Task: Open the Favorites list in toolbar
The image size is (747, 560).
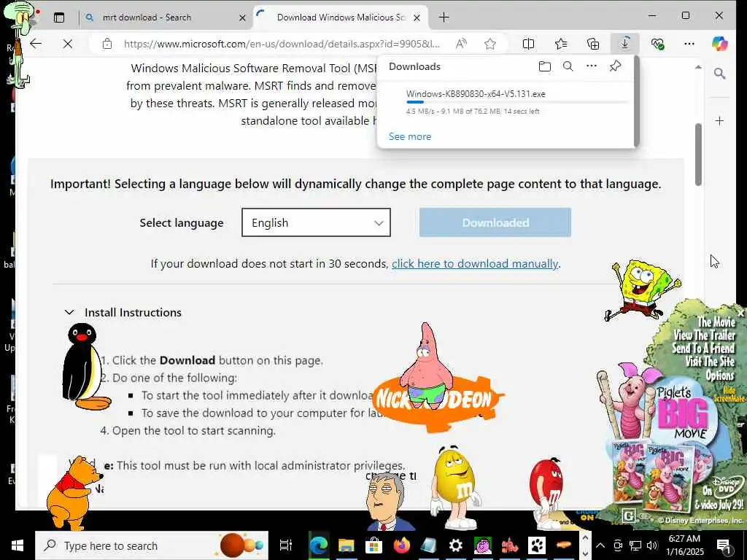Action: click(x=561, y=44)
